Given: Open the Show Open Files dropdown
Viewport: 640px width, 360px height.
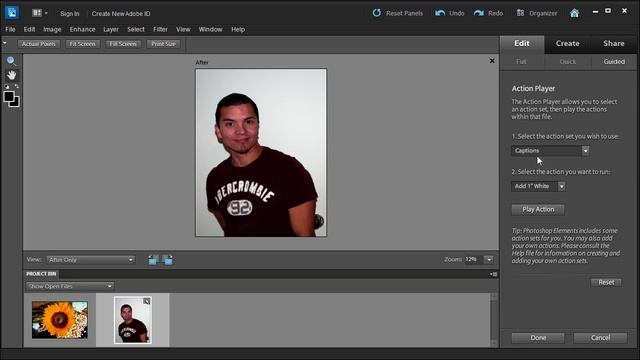Looking at the screenshot, I should click(70, 286).
